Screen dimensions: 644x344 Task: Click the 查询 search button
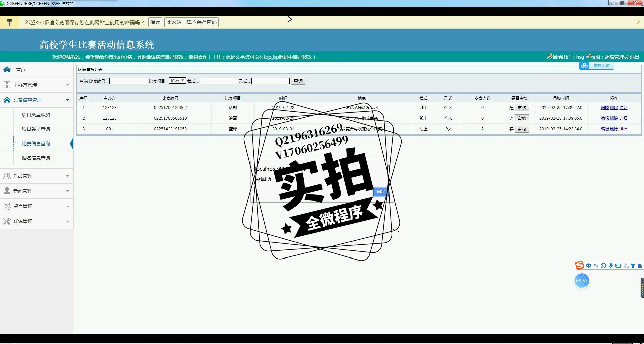pyautogui.click(x=298, y=81)
